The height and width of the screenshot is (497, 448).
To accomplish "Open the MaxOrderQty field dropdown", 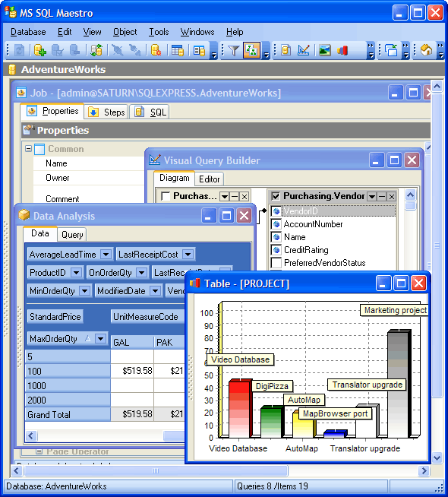I will tap(101, 338).
